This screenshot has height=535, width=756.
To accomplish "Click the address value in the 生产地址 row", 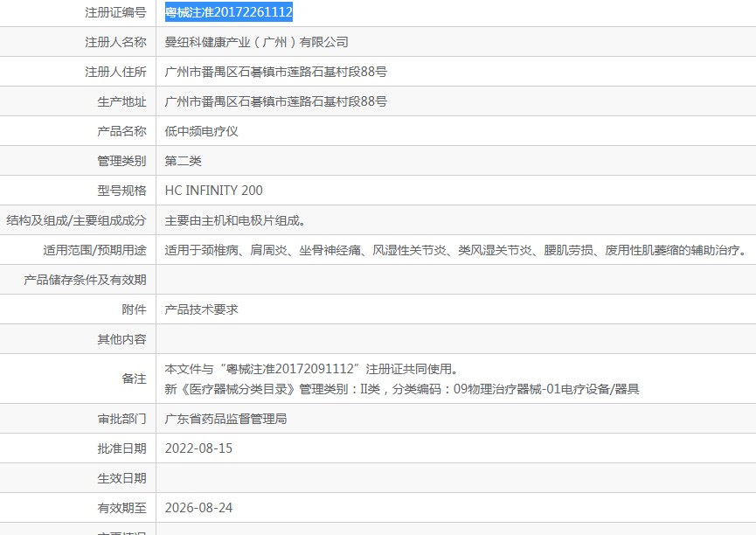I will pyautogui.click(x=276, y=101).
